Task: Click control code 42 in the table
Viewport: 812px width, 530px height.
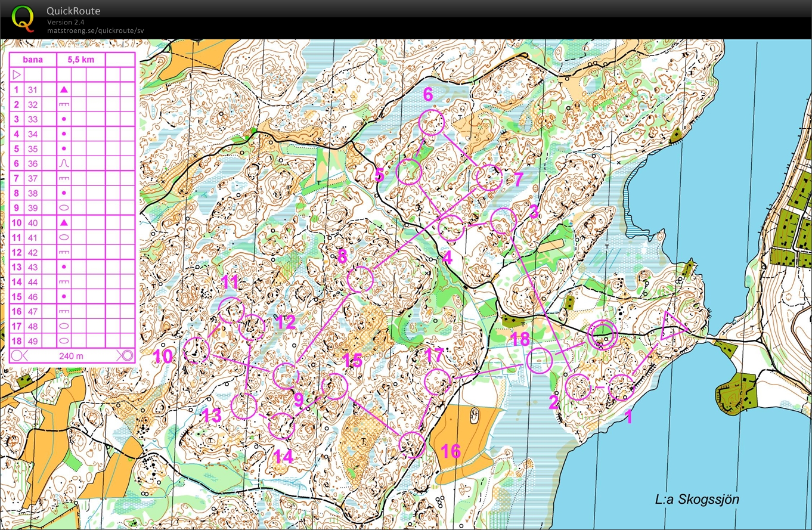Action: coord(33,253)
